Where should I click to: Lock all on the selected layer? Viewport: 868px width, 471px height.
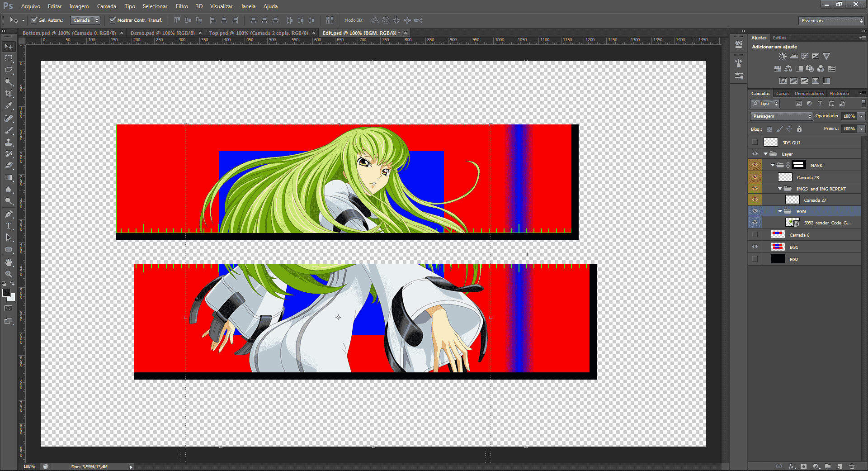coord(799,129)
